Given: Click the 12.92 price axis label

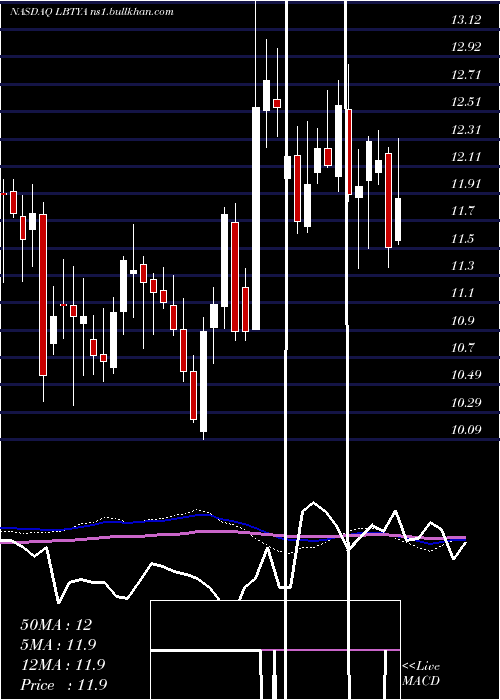Looking at the screenshot, I should (466, 47).
